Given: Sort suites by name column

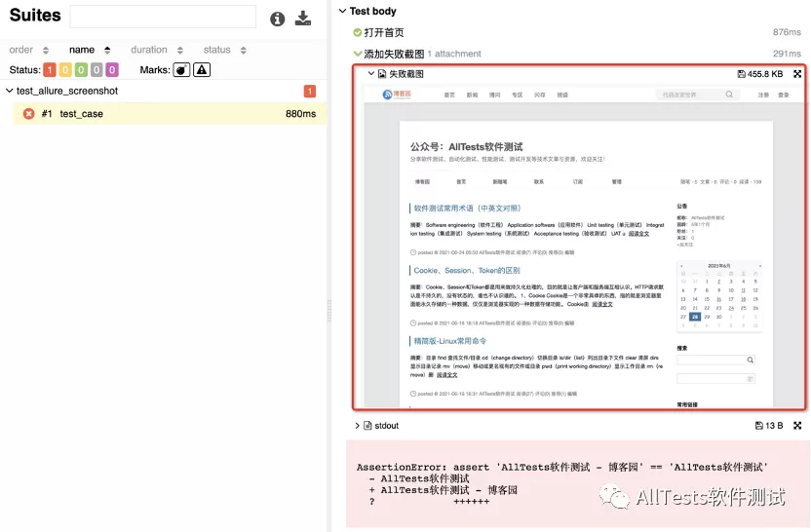Looking at the screenshot, I should tap(90, 50).
